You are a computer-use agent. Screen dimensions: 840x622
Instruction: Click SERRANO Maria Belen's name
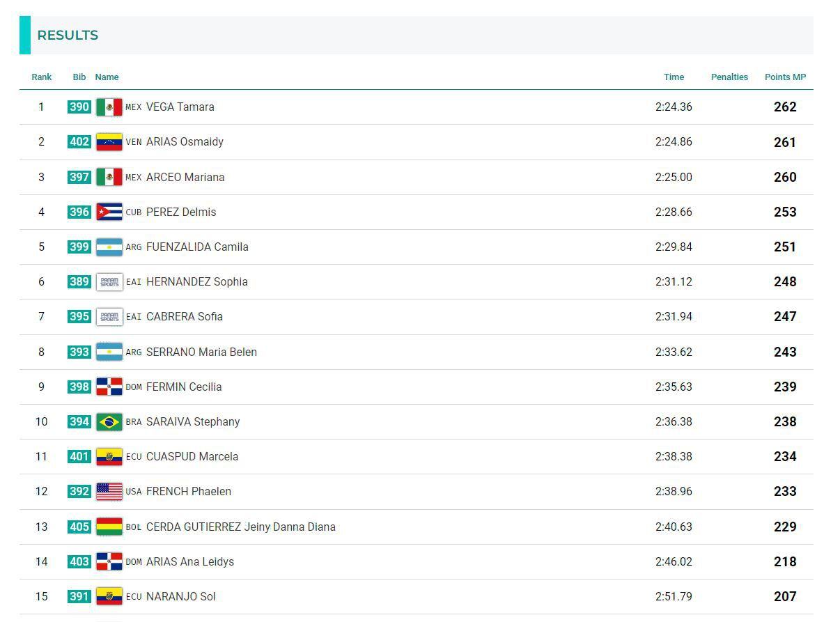201,352
